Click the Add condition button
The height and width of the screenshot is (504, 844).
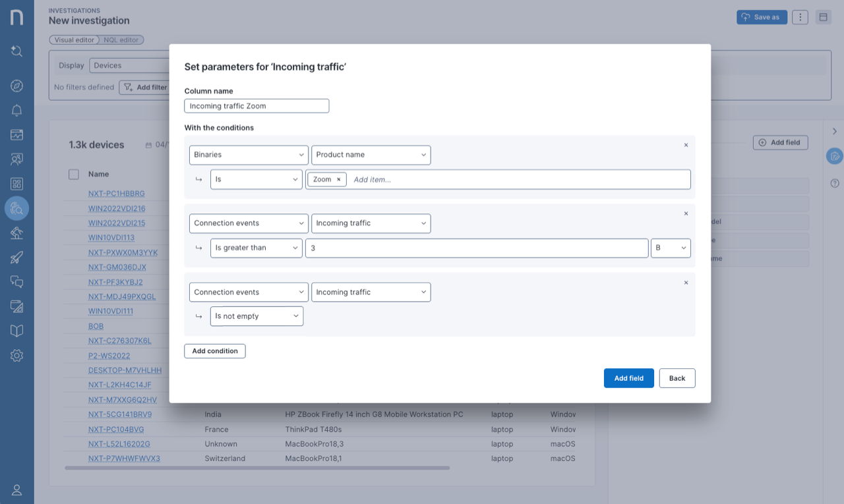[x=215, y=351]
